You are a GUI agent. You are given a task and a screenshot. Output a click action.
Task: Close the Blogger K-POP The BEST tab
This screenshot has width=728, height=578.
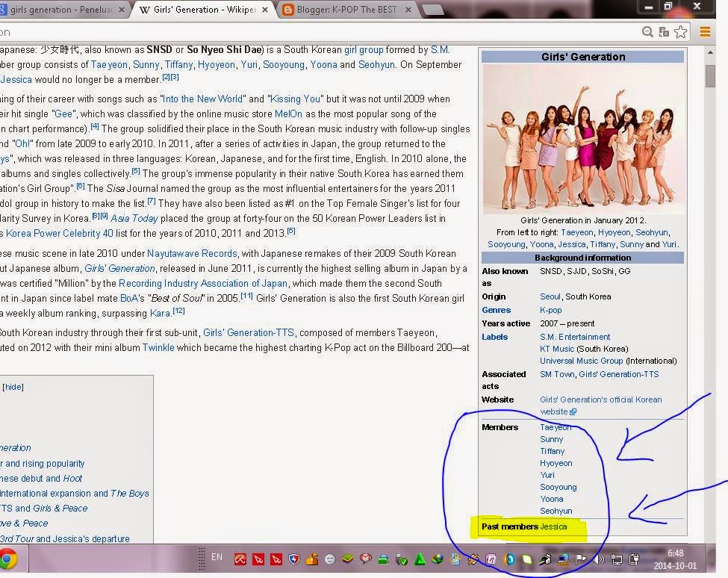coord(408,10)
